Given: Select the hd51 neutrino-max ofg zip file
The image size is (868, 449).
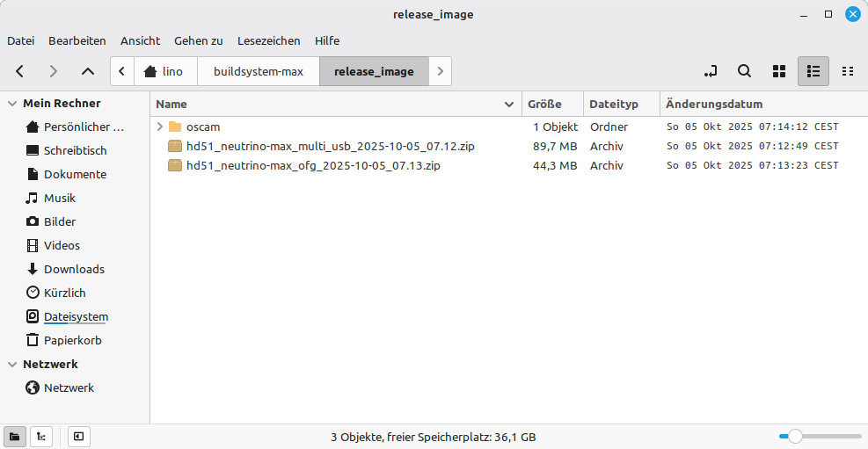Looking at the screenshot, I should point(313,165).
